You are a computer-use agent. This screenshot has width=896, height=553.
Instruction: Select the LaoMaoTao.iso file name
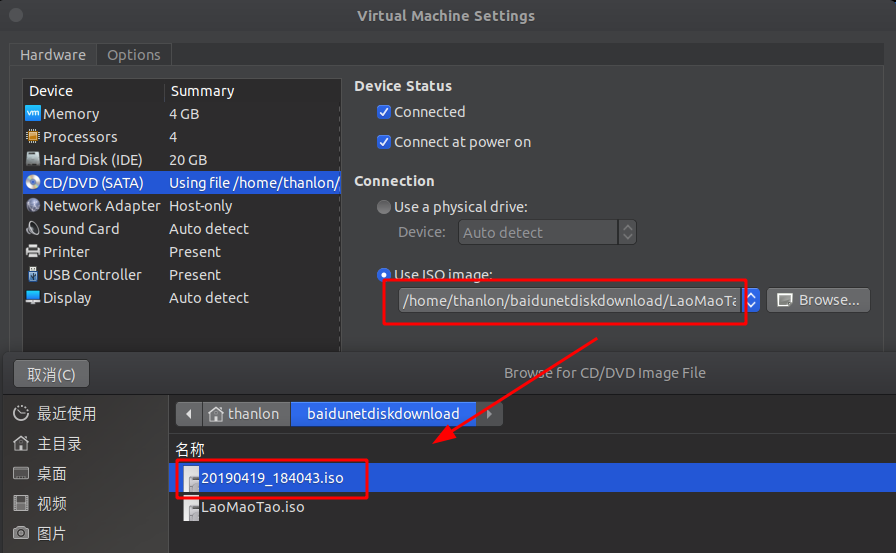tap(253, 507)
